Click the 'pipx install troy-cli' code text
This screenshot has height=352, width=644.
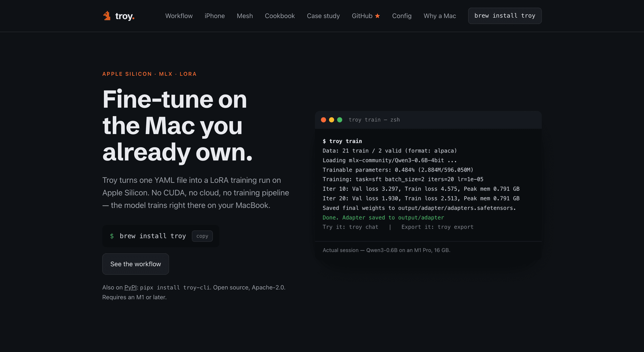pyautogui.click(x=175, y=288)
